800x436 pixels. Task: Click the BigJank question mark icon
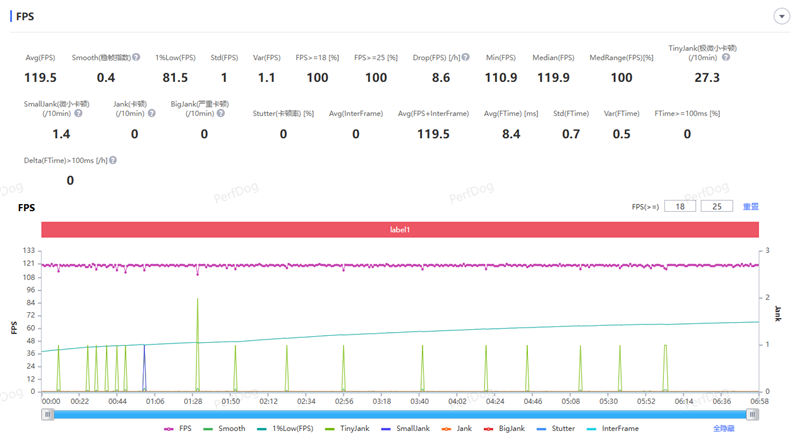click(218, 113)
